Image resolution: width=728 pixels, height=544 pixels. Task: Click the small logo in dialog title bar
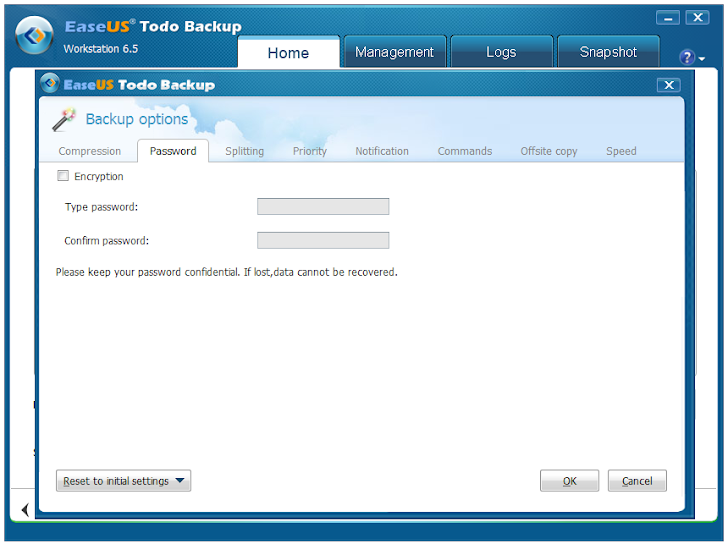(x=49, y=84)
